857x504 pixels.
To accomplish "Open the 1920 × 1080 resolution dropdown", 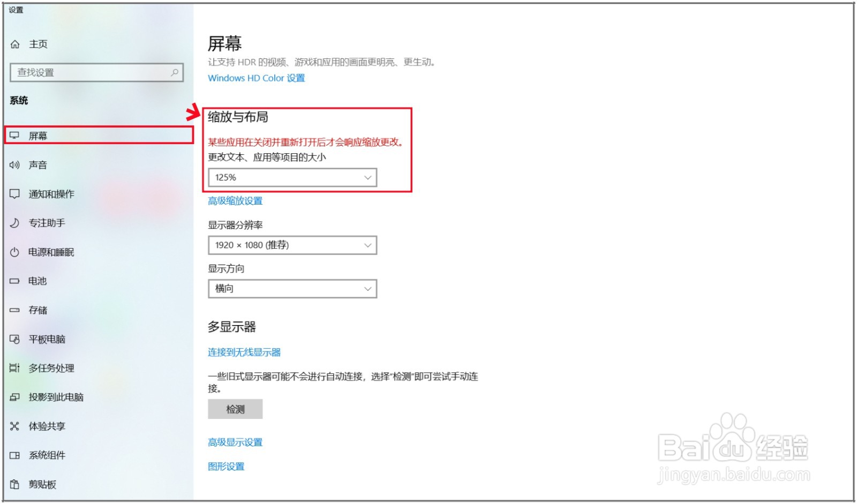I will 292,245.
